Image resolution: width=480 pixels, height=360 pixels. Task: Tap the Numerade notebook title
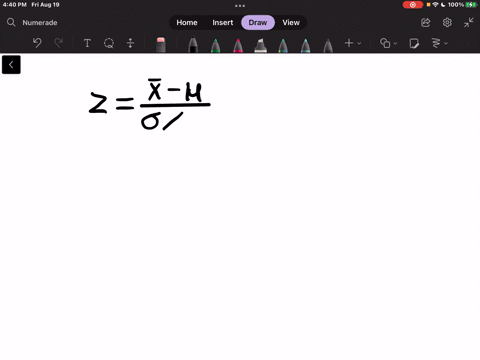pos(40,22)
